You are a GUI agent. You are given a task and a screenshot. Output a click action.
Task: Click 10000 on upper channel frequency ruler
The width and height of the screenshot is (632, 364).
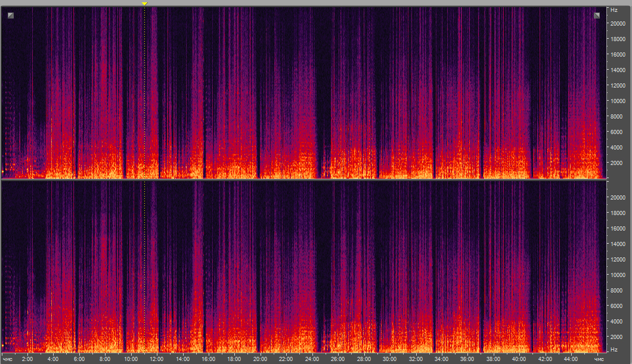616,101
